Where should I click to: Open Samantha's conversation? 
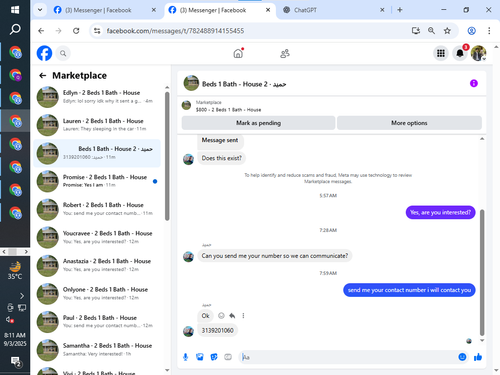point(97,350)
